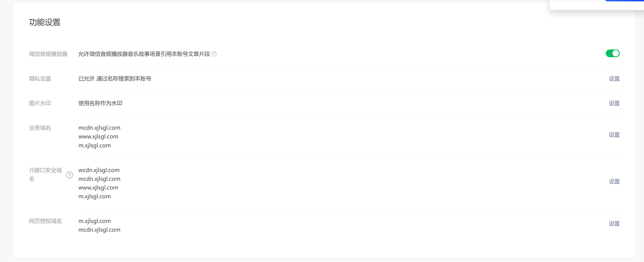Open 设置 for the 隐私设置 row
Screen dimensions: 644x262
point(614,79)
